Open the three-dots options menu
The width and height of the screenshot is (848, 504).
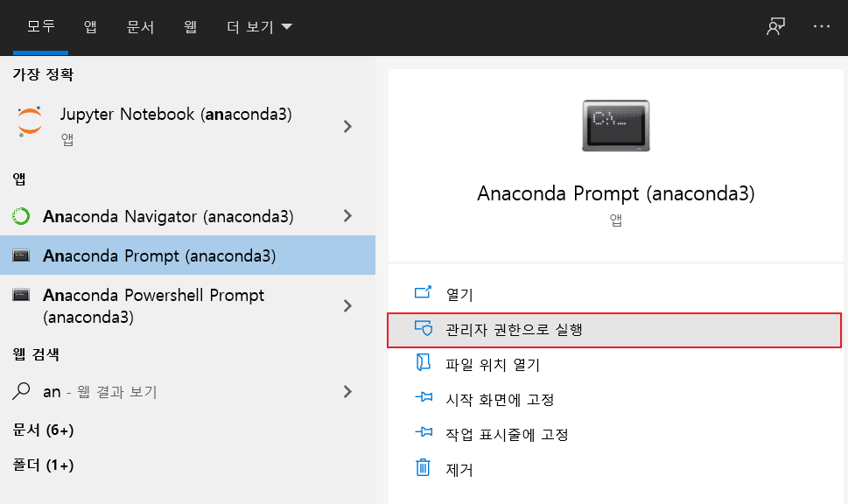(822, 26)
